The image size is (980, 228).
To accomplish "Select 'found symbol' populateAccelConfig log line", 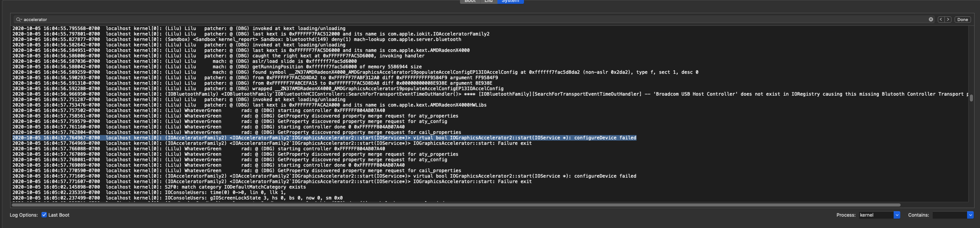I will (355, 72).
